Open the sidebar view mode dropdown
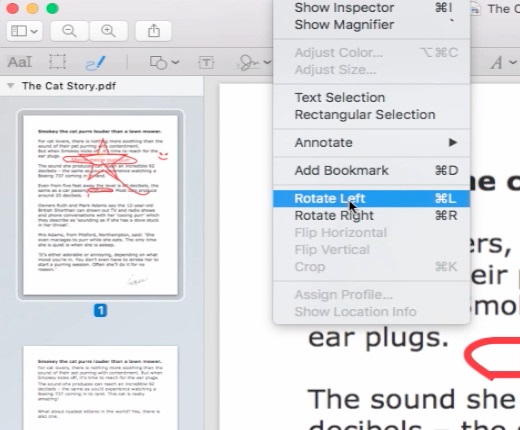The height and width of the screenshot is (430, 520). click(24, 31)
